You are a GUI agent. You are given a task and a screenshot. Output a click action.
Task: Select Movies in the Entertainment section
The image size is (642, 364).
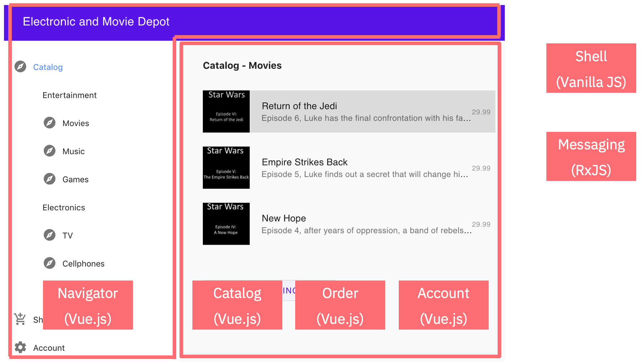pyautogui.click(x=76, y=123)
